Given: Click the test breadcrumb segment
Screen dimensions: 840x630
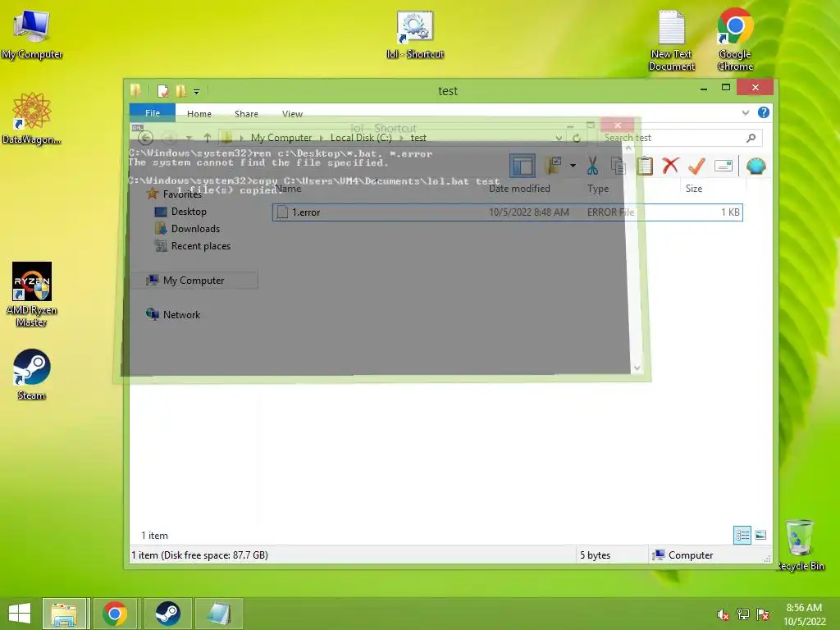Looking at the screenshot, I should (418, 138).
